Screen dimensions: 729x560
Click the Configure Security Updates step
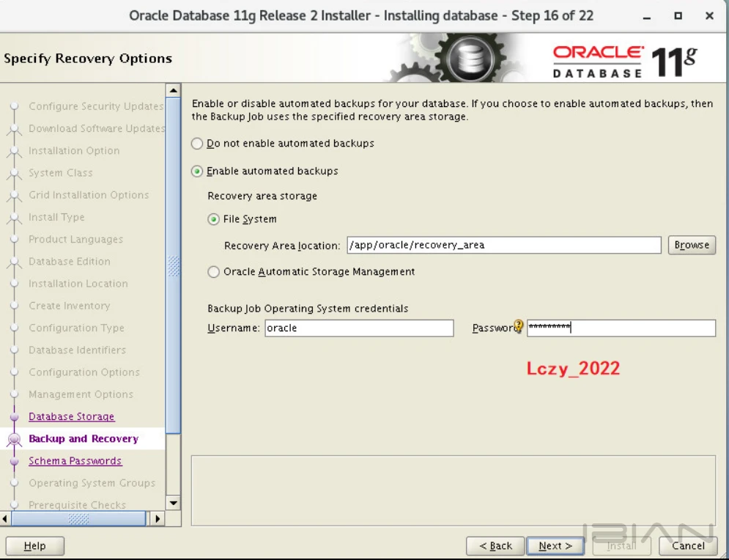point(96,106)
